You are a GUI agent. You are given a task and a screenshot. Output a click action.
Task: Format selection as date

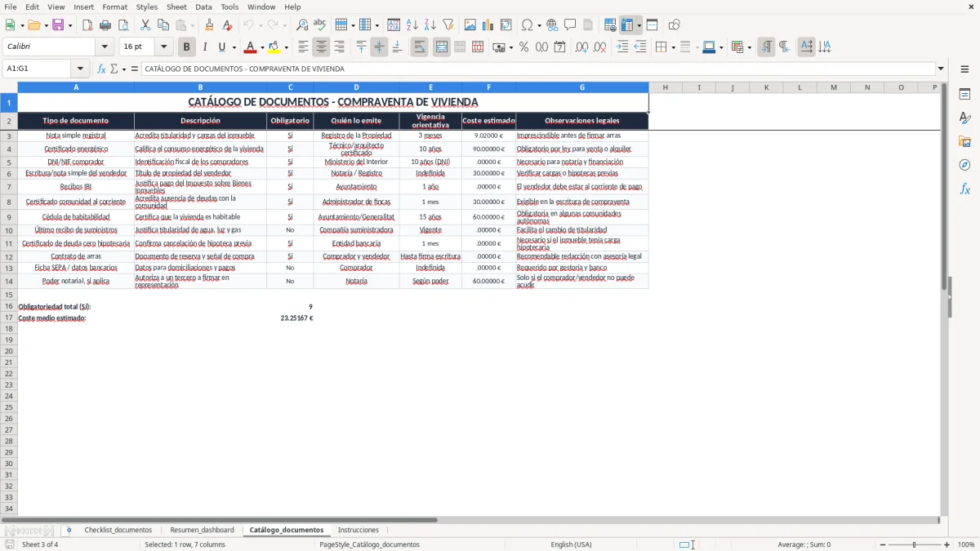point(559,47)
